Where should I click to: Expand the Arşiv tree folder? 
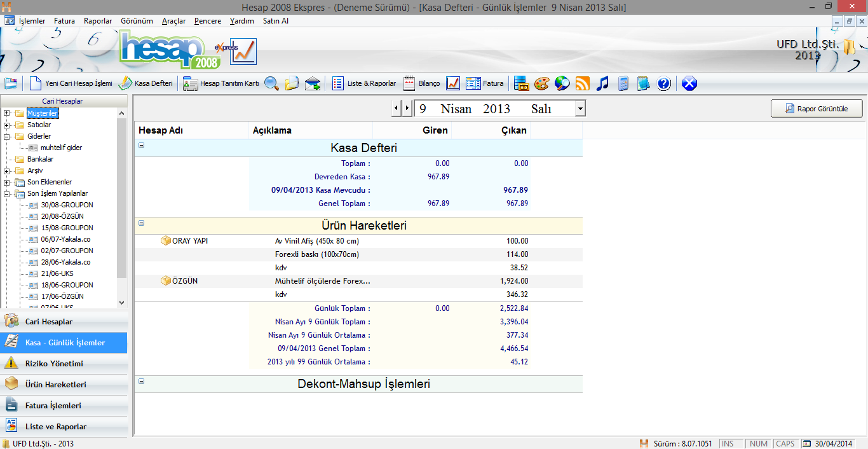click(7, 170)
